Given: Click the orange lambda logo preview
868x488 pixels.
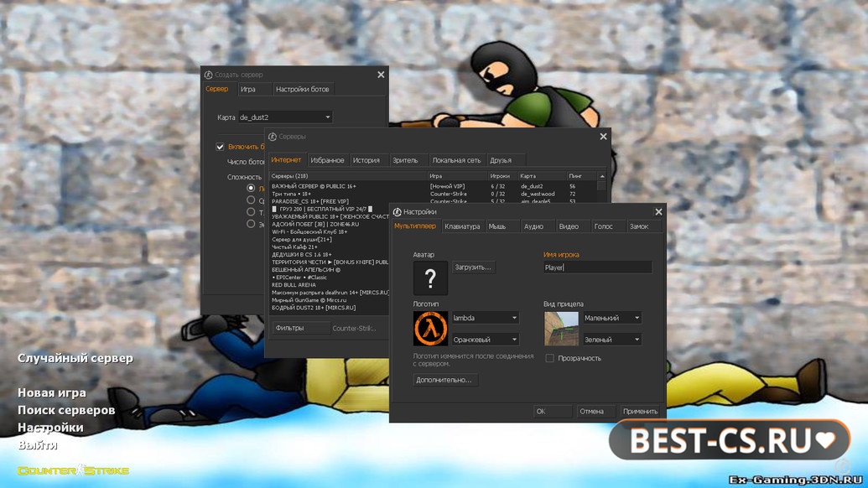Looking at the screenshot, I should [430, 328].
